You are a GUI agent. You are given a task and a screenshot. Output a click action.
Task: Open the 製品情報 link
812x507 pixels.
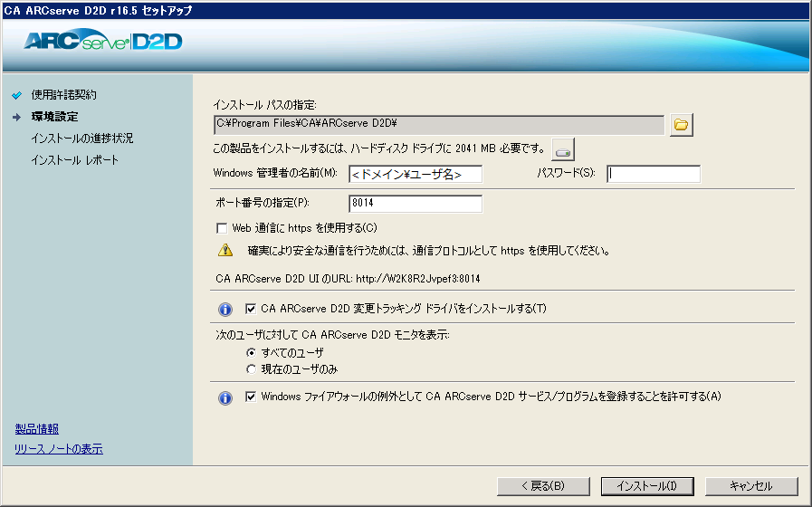click(x=37, y=429)
